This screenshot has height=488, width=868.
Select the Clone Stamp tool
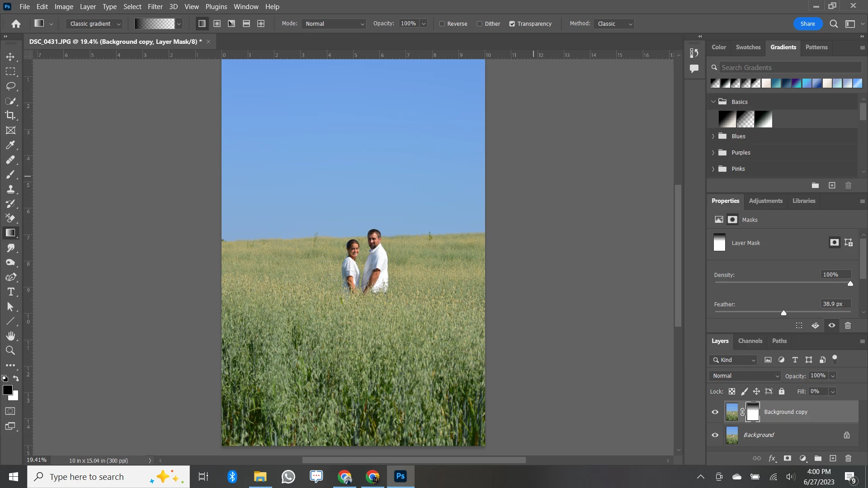[10, 189]
